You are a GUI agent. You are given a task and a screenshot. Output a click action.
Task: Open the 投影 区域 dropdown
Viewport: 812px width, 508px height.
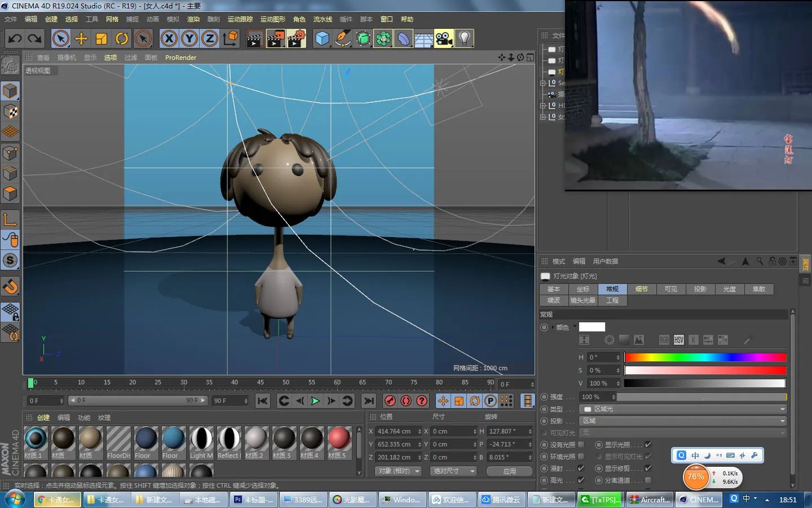[x=683, y=421]
